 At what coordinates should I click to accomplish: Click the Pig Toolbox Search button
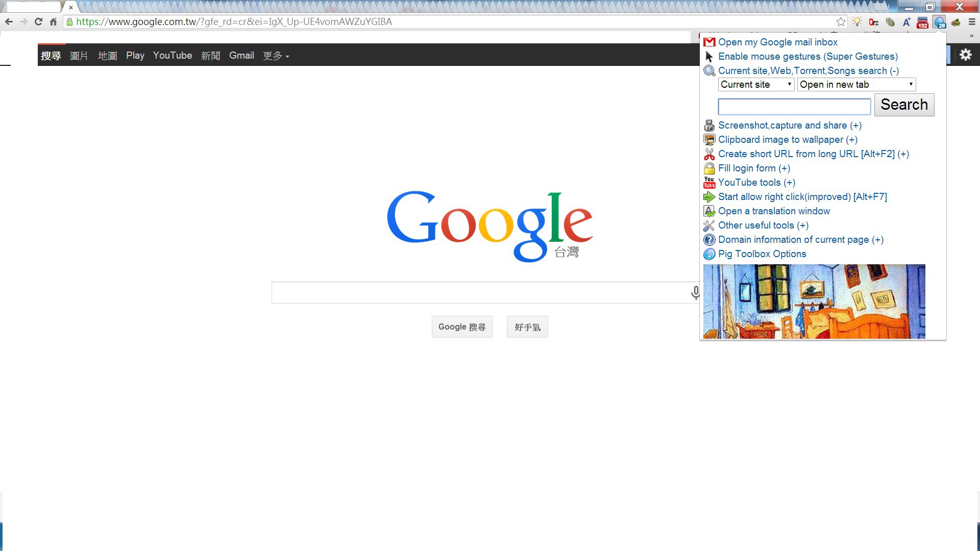pyautogui.click(x=903, y=105)
